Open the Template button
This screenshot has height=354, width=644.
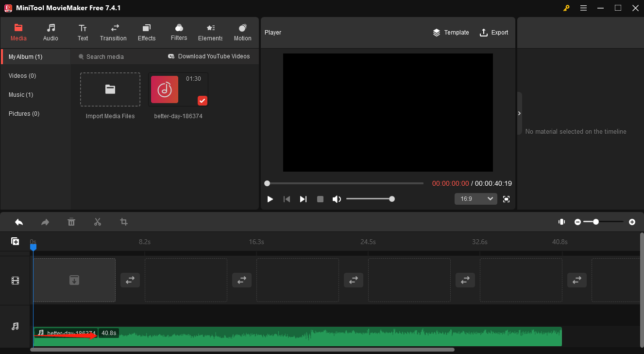click(x=451, y=33)
